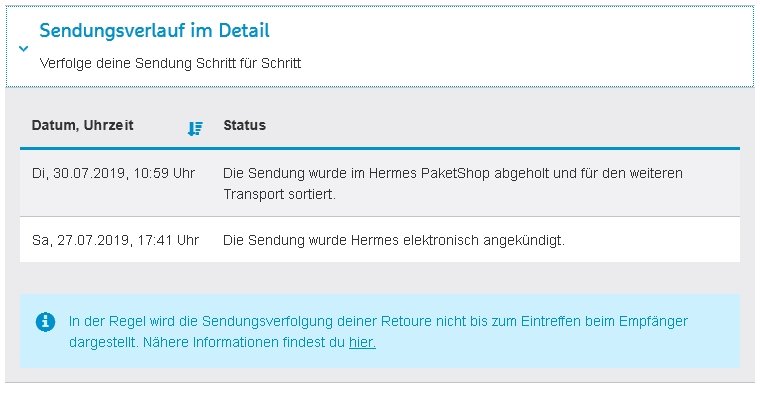Image resolution: width=760 pixels, height=393 pixels.
Task: Select the 'elektronisch angekündigt' status text
Action: (x=394, y=240)
